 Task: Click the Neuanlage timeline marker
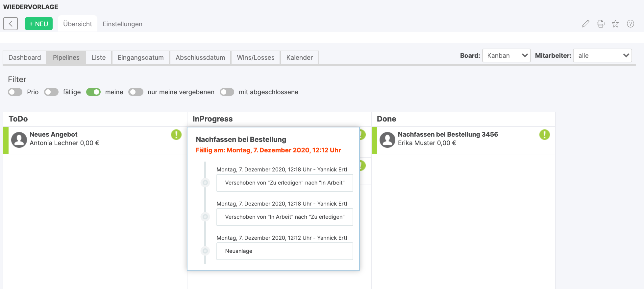pos(205,251)
